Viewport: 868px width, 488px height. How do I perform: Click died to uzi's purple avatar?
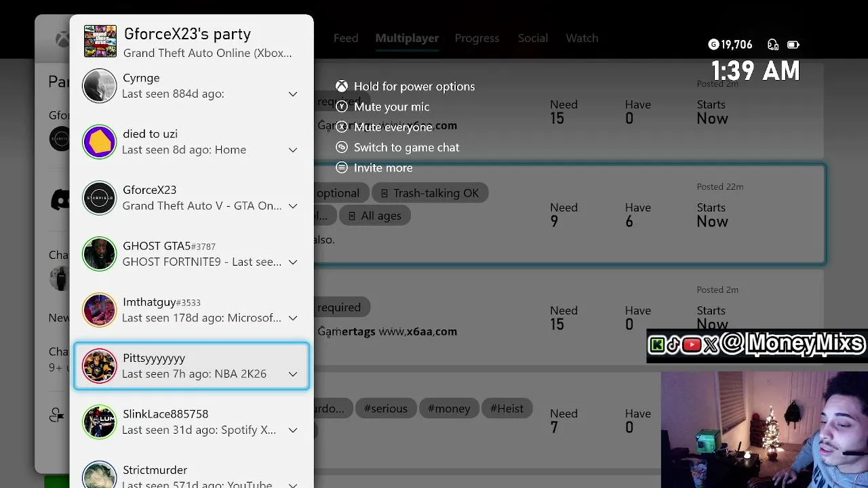pyautogui.click(x=100, y=142)
